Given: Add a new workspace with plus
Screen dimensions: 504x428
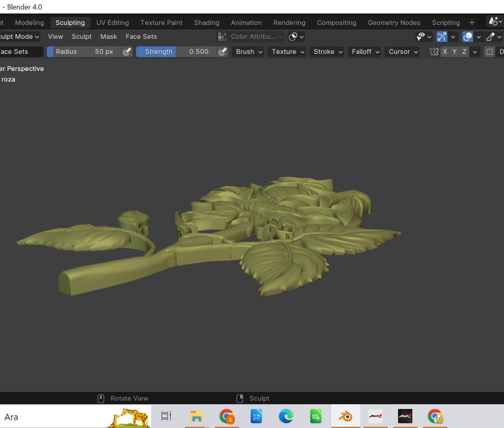Looking at the screenshot, I should coord(472,23).
